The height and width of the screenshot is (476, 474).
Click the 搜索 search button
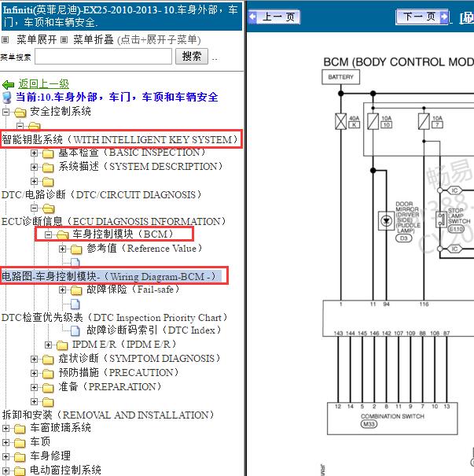192,57
